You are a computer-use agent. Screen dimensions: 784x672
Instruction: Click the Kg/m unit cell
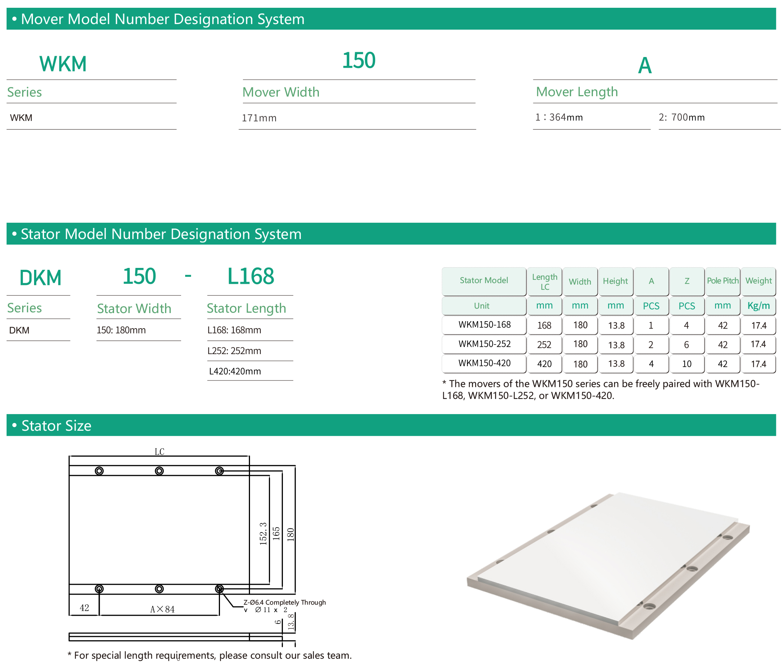(x=758, y=306)
